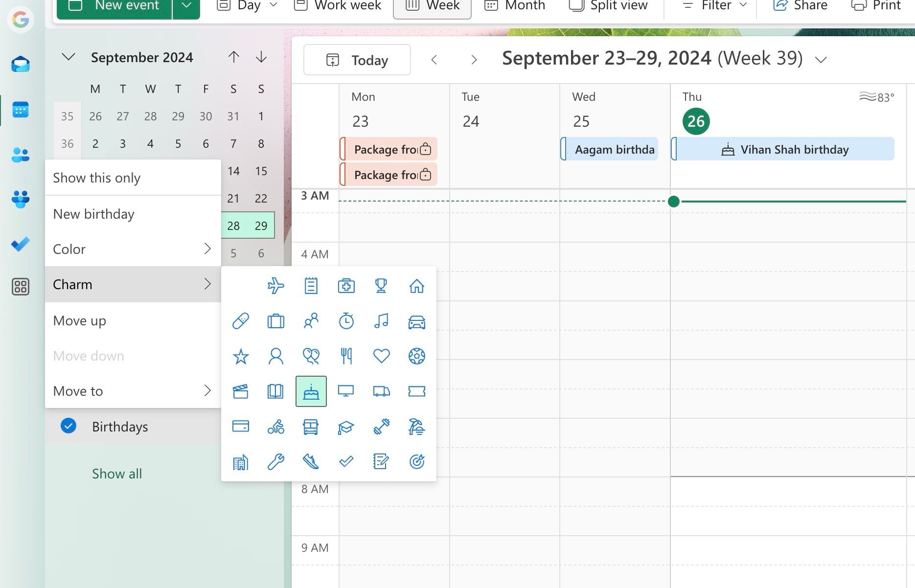Go to previous month in mini calendar
915x588 pixels.
click(x=234, y=57)
